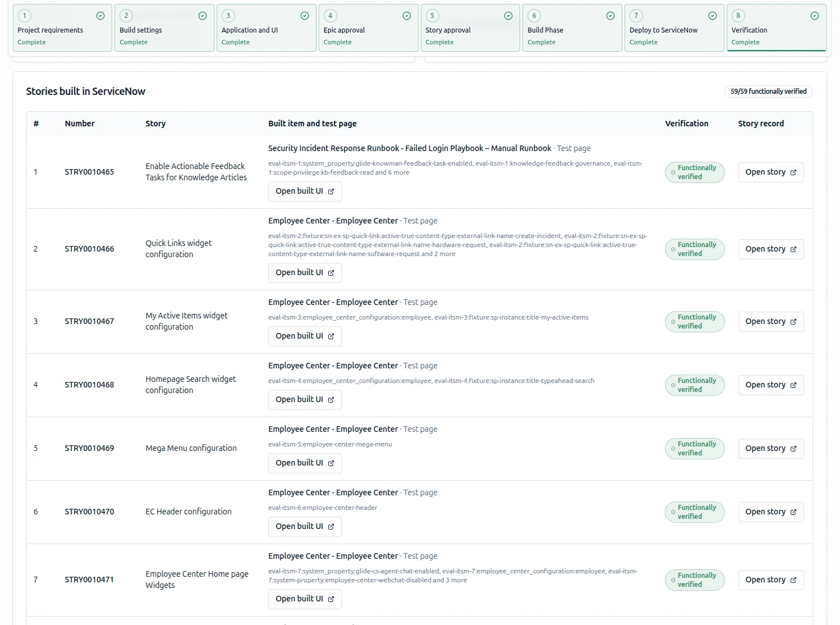Click the Number column header

(80, 124)
